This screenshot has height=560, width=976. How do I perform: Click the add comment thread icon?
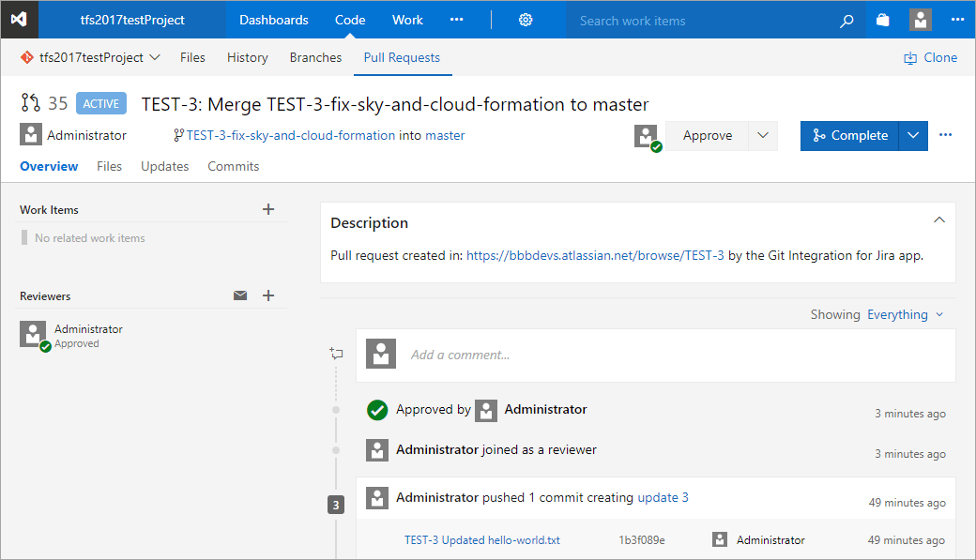(x=336, y=354)
